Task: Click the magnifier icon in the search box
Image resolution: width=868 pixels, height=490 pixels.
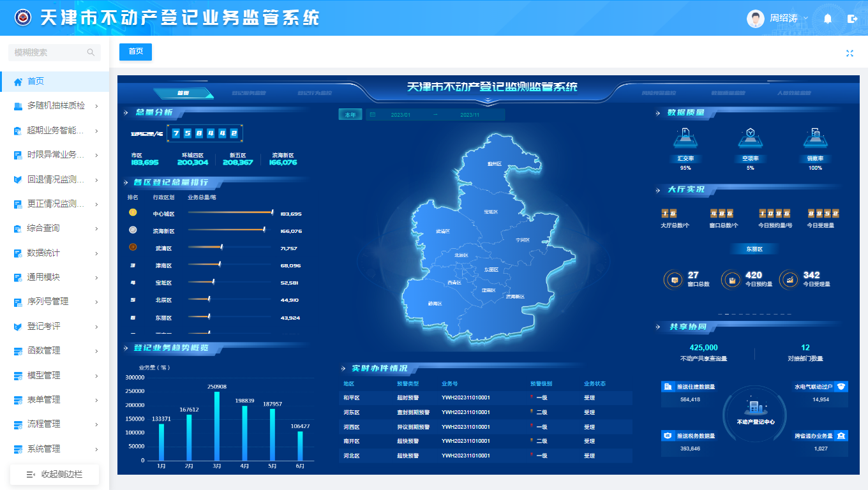Action: (91, 52)
